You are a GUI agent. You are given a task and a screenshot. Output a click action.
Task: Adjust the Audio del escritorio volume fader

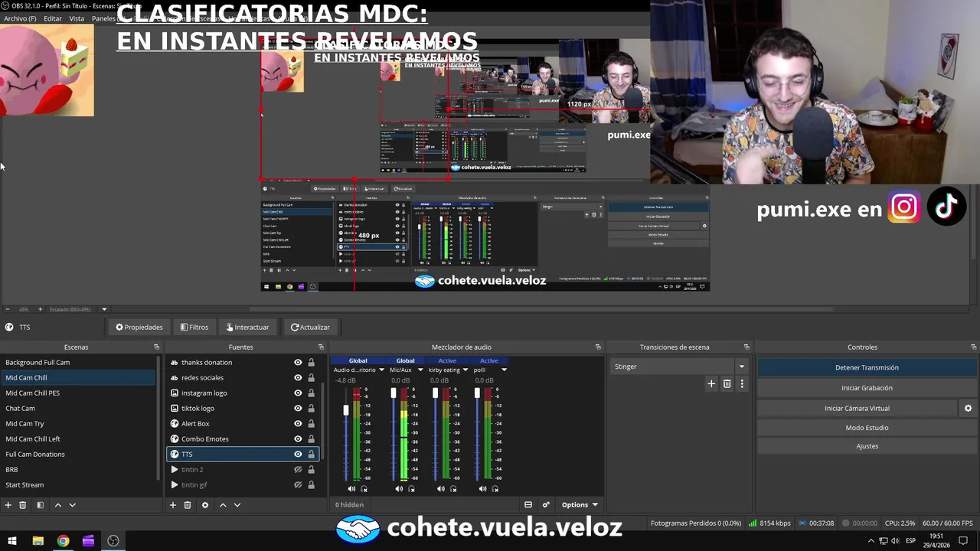345,410
